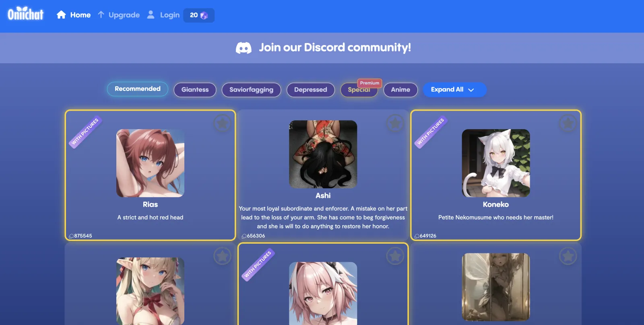This screenshot has height=325, width=644.
Task: Click the Login person icon
Action: tap(151, 15)
